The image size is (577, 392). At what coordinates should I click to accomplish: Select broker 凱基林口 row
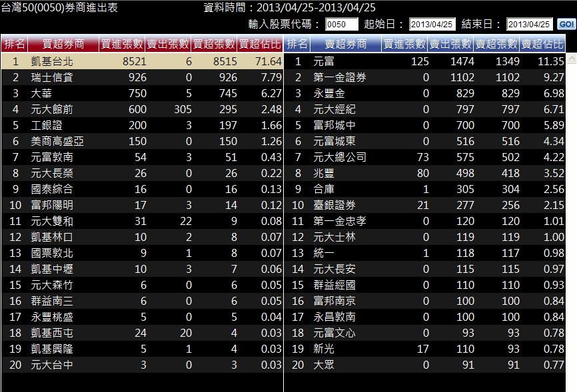tap(142, 237)
